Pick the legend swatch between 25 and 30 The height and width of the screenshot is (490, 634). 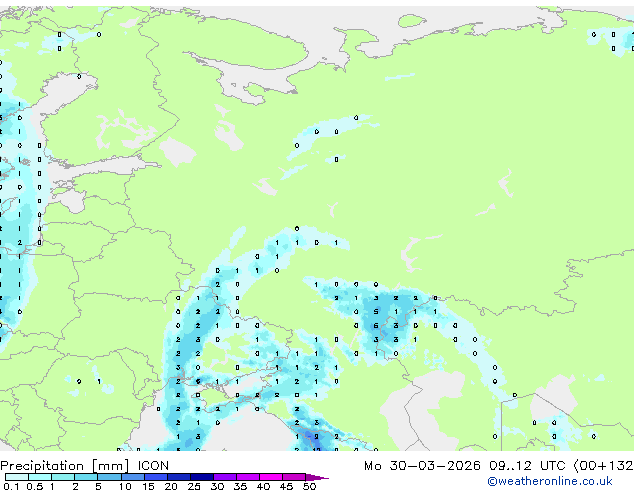[201, 477]
